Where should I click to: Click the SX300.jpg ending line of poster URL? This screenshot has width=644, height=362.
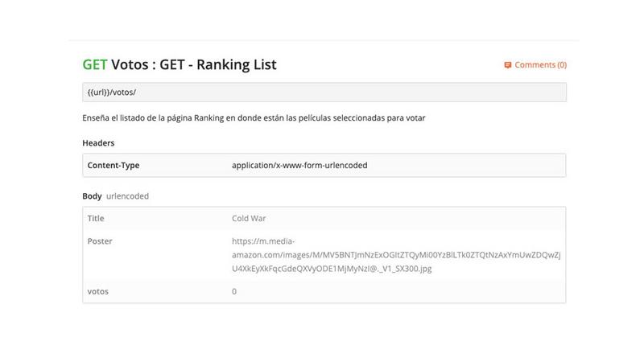coord(332,269)
